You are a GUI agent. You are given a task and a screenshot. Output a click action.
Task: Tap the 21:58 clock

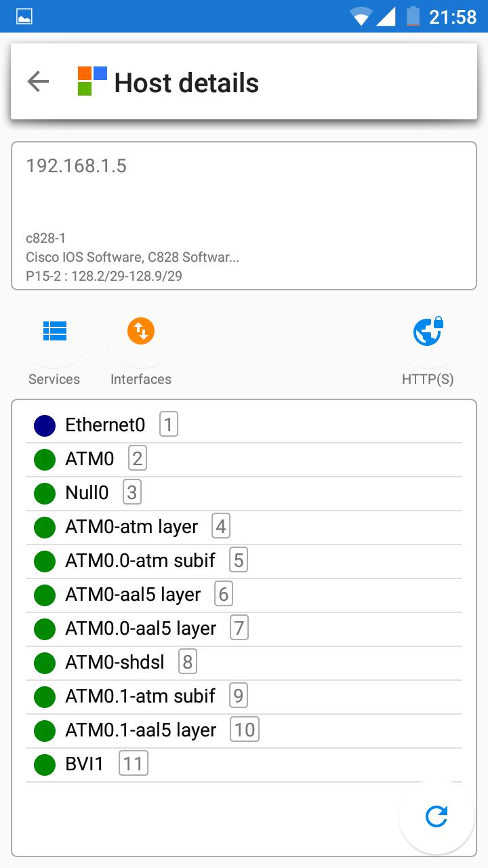pos(453,17)
